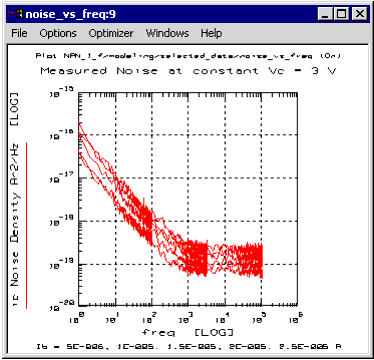The image size is (374, 360).
Task: Click the dense red noise curves near 10^3
Action: coord(196,258)
